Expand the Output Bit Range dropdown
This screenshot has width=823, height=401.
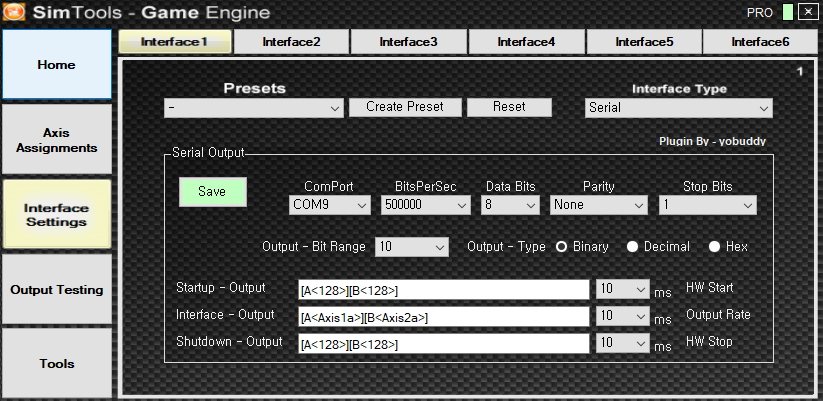coord(412,247)
